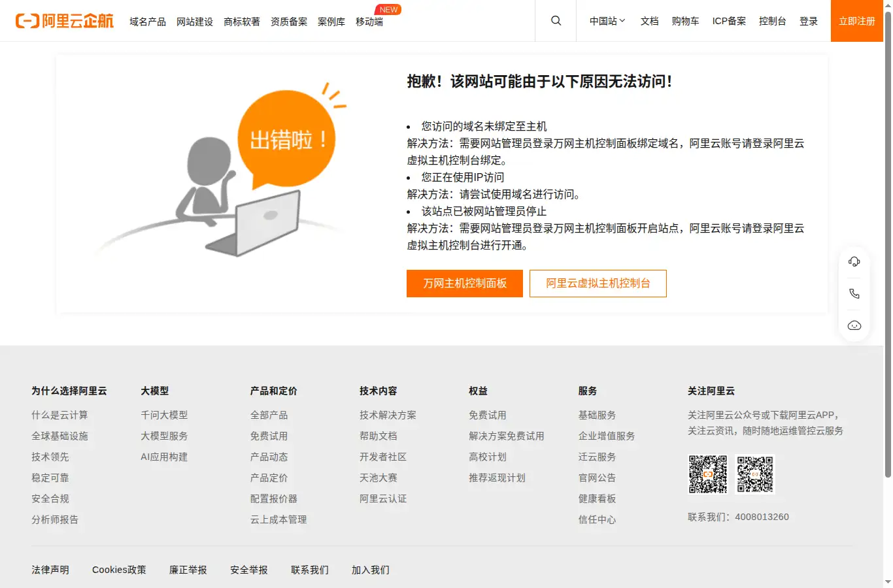Viewport: 893px width, 588px height.
Task: Click the Aliyun logo in header
Action: 65,21
